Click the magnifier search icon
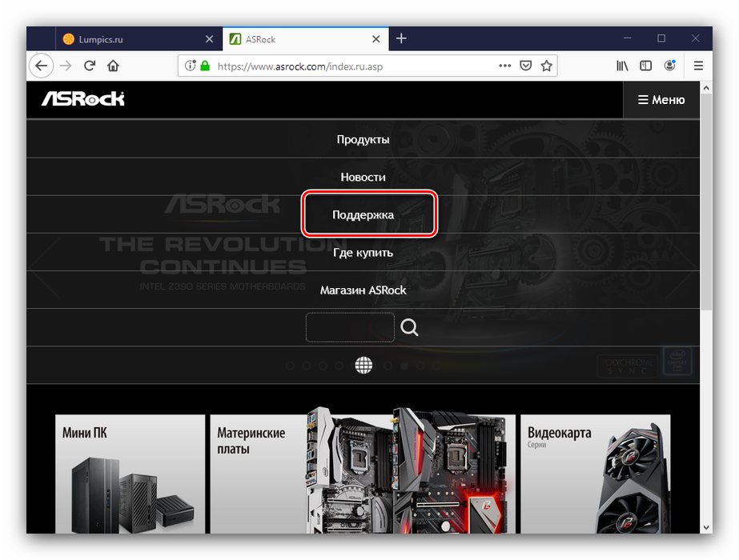Image resolution: width=739 pixels, height=560 pixels. (x=409, y=327)
